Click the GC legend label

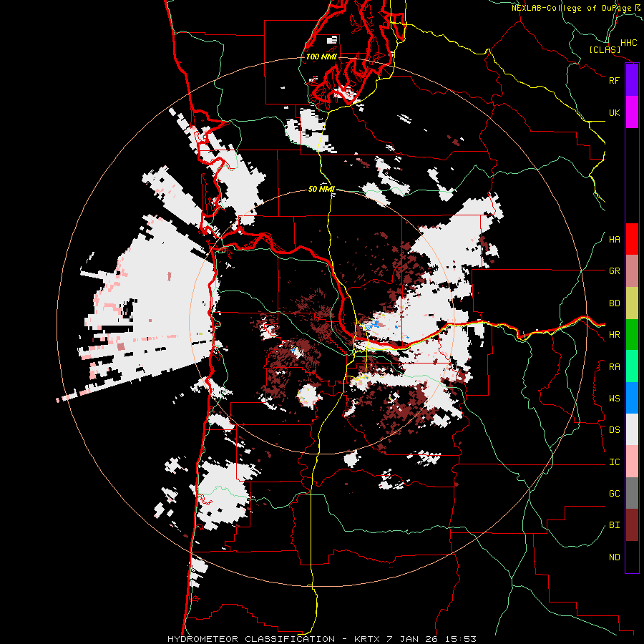614,494
